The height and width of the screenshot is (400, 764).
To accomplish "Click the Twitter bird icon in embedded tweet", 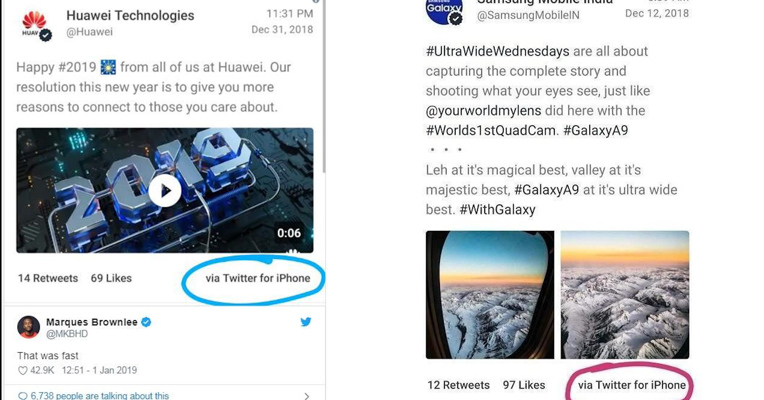I will 306,322.
